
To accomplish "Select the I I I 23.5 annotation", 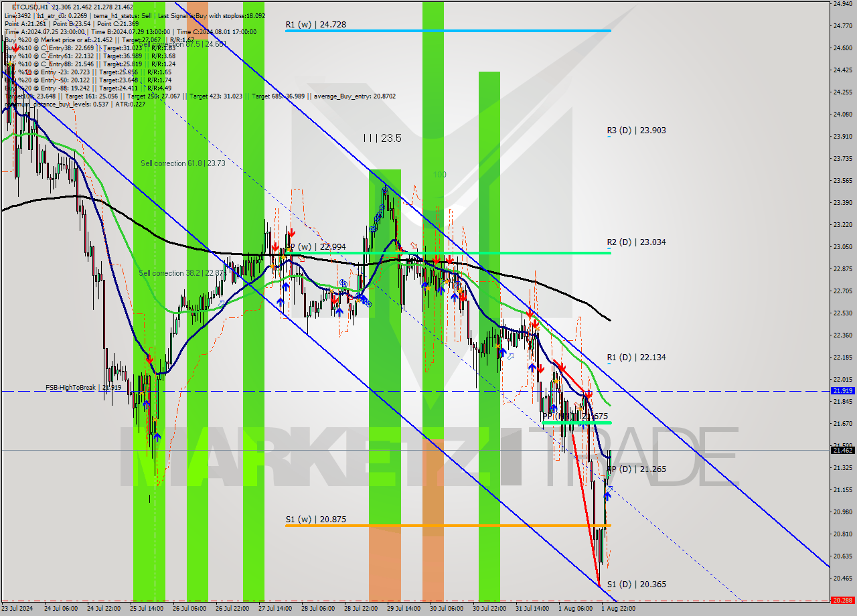I will point(382,138).
